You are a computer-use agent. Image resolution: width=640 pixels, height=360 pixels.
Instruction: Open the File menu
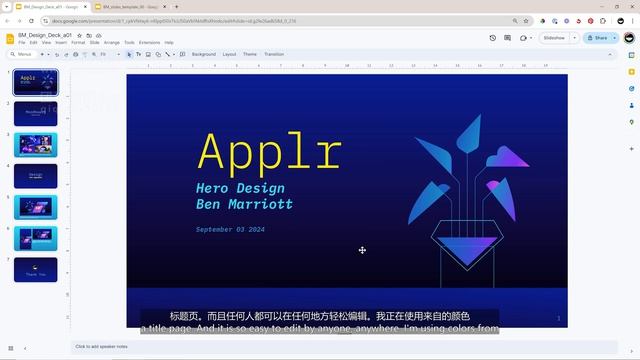[x=22, y=42]
